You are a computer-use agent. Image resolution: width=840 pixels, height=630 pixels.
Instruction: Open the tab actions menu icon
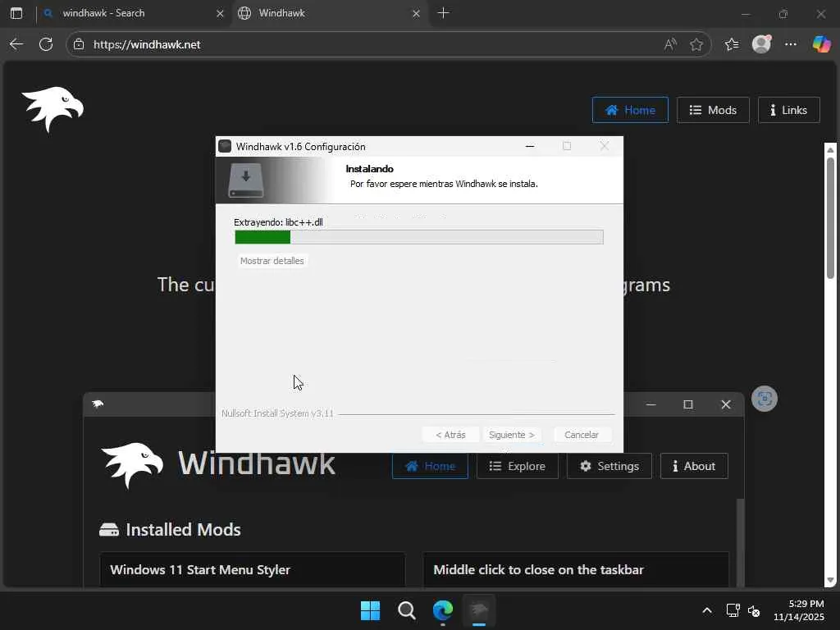16,13
